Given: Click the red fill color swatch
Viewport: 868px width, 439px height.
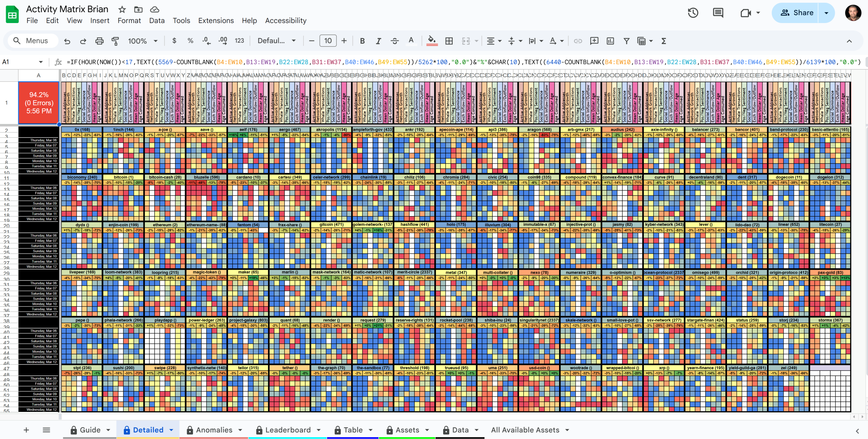Looking at the screenshot, I should 431,45.
